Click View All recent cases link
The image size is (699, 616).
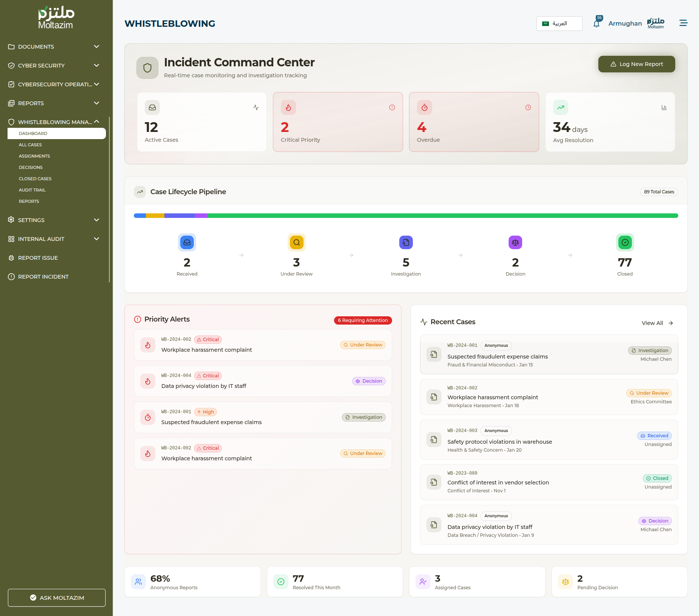point(657,323)
